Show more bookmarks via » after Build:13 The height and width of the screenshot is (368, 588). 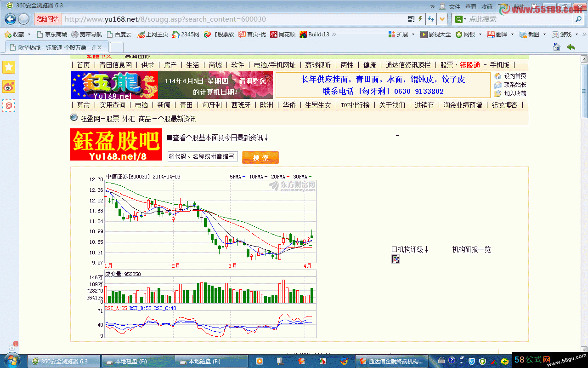point(334,34)
